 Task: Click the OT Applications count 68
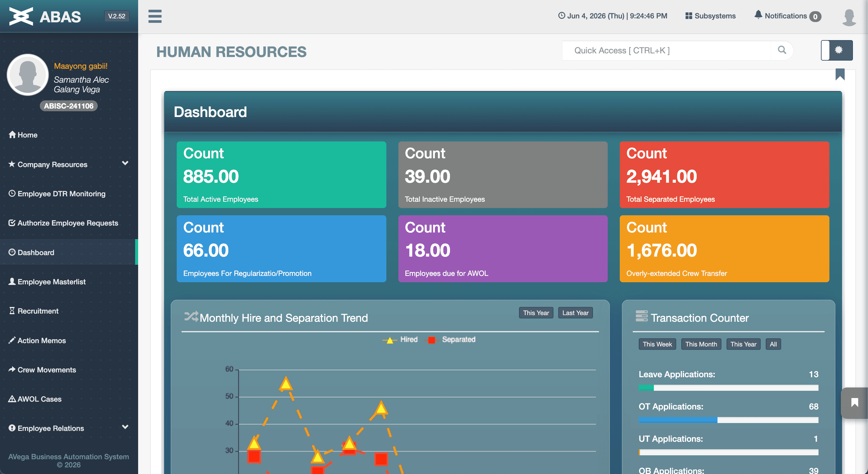coord(813,406)
